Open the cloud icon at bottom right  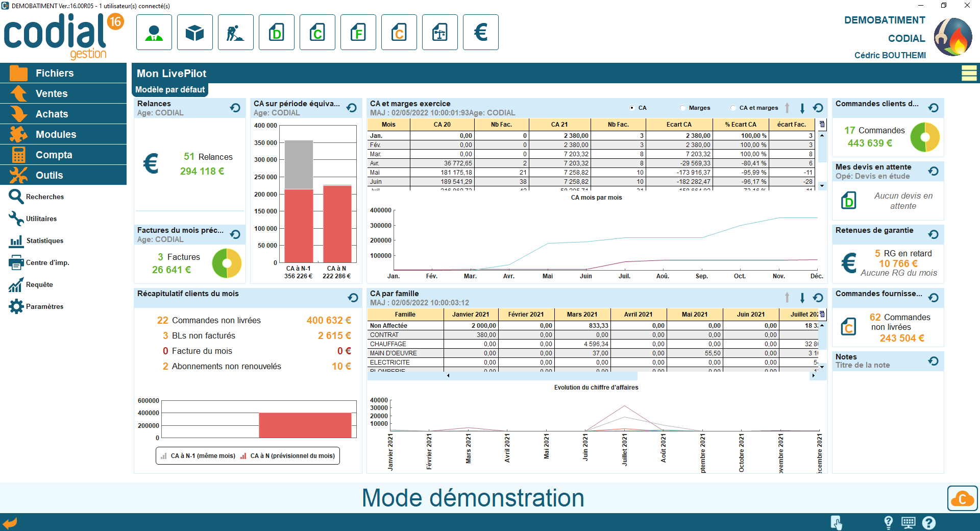(x=962, y=498)
